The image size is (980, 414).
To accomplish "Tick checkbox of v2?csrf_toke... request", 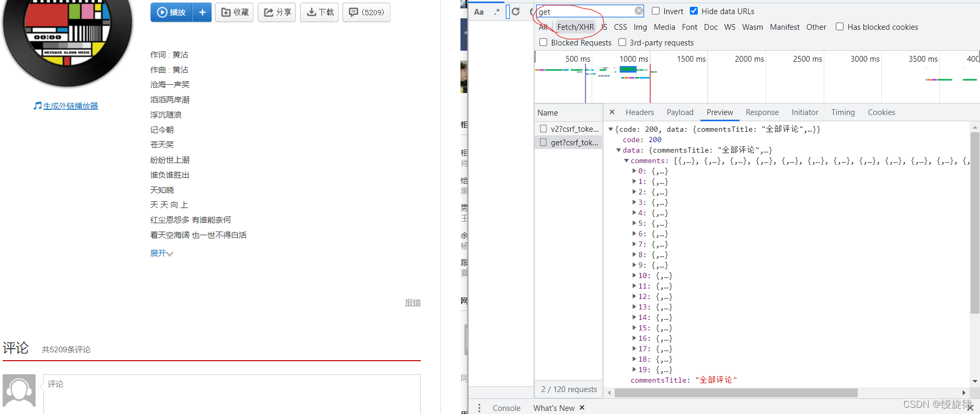I will pyautogui.click(x=544, y=129).
